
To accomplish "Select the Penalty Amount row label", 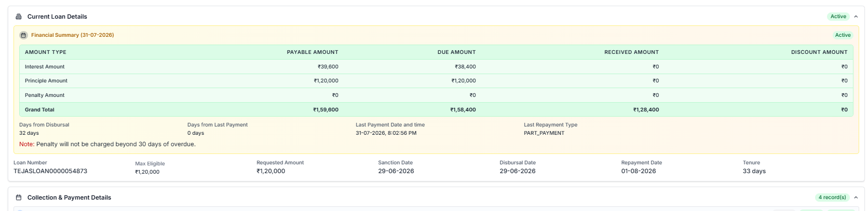I will pyautogui.click(x=45, y=95).
